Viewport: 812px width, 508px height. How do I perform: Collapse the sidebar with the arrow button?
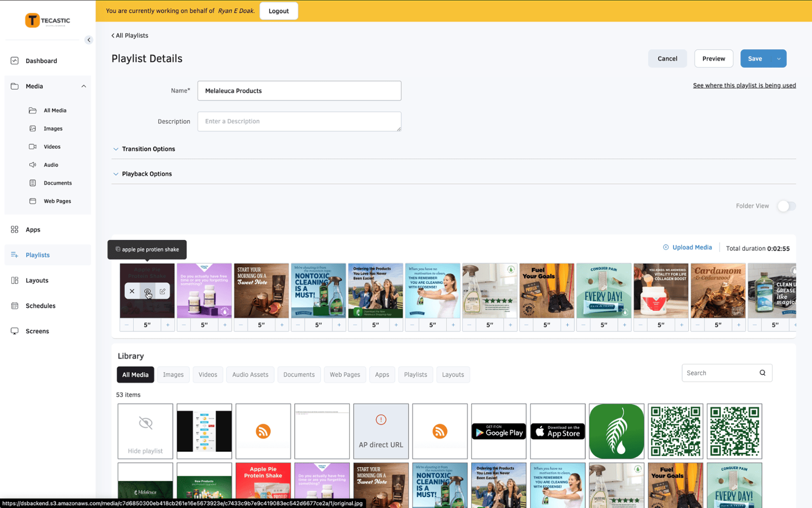pyautogui.click(x=89, y=40)
